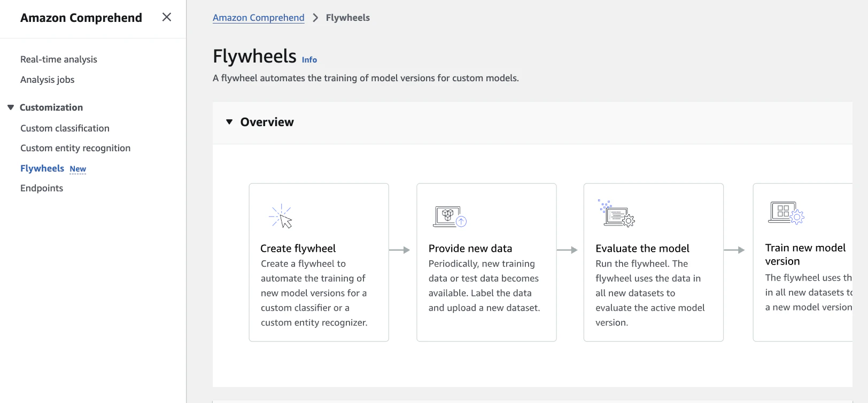Go to Custom classification
The image size is (868, 403).
(65, 128)
